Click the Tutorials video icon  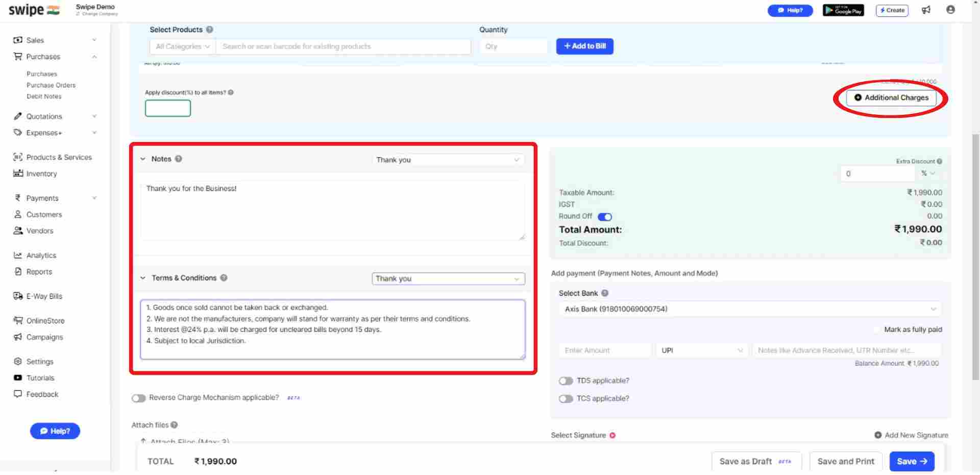[18, 377]
